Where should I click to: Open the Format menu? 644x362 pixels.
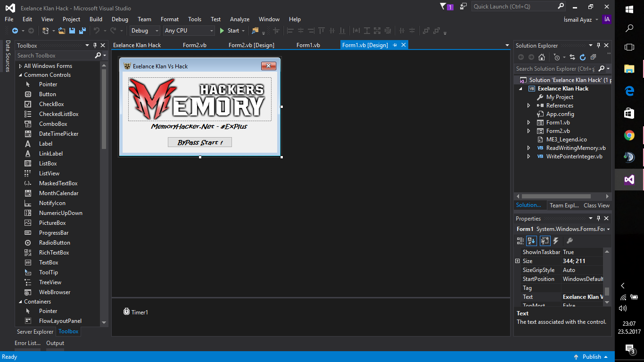[170, 19]
